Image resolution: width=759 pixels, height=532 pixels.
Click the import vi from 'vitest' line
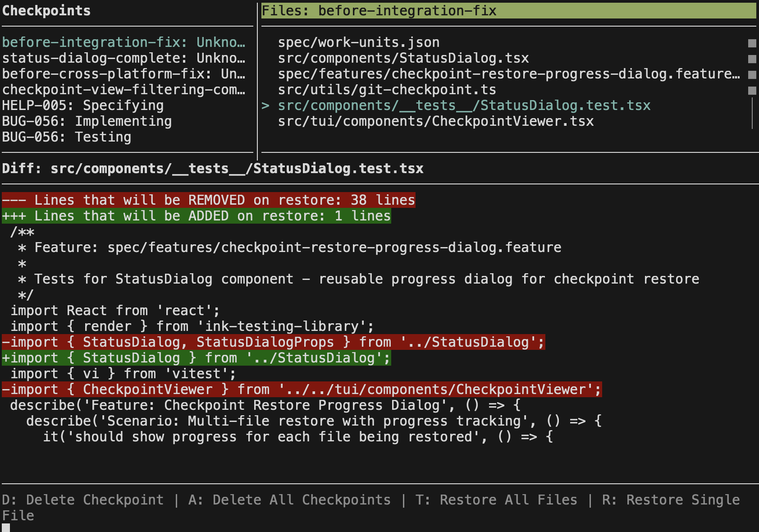(x=123, y=374)
